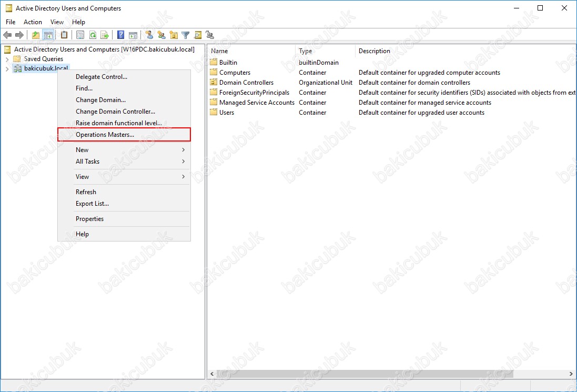The height and width of the screenshot is (392, 577).
Task: Toggle Show/Hide Action Pane icon
Action: click(x=133, y=35)
